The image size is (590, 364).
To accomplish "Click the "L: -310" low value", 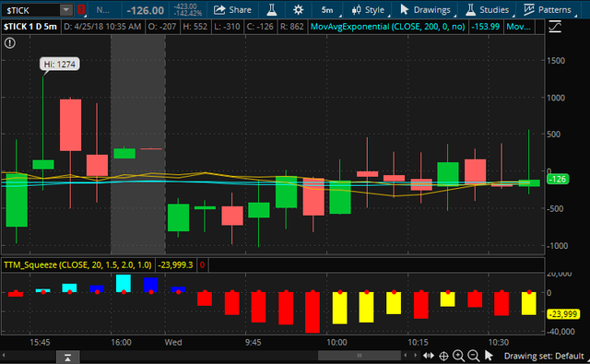I will tap(227, 27).
